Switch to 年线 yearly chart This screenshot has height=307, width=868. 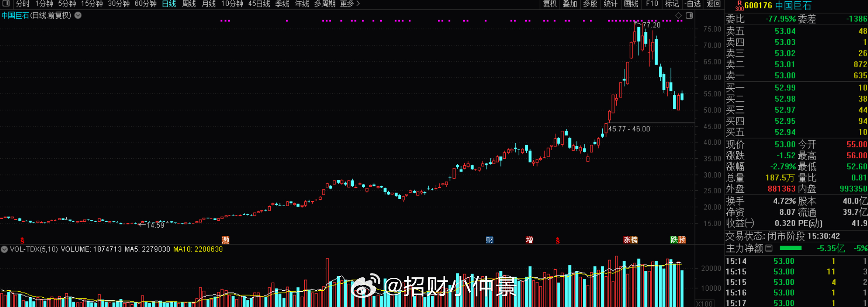(302, 4)
